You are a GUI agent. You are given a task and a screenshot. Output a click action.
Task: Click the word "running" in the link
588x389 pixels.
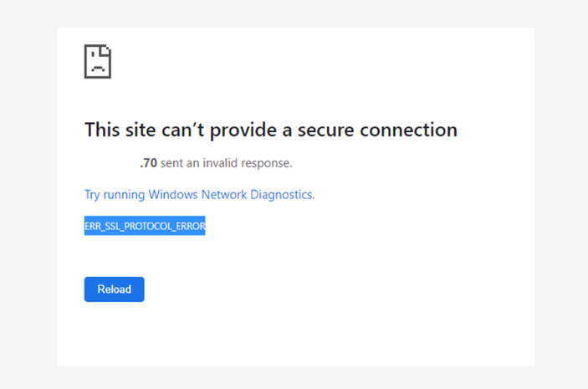(124, 195)
